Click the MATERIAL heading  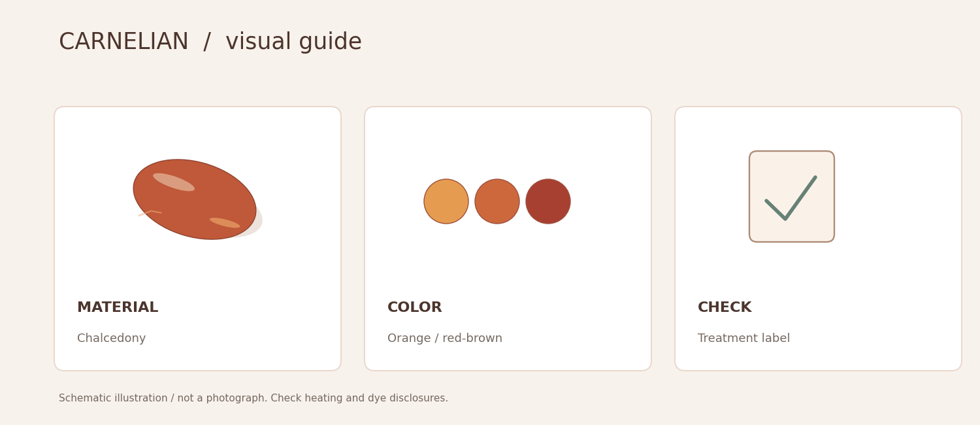(x=118, y=307)
